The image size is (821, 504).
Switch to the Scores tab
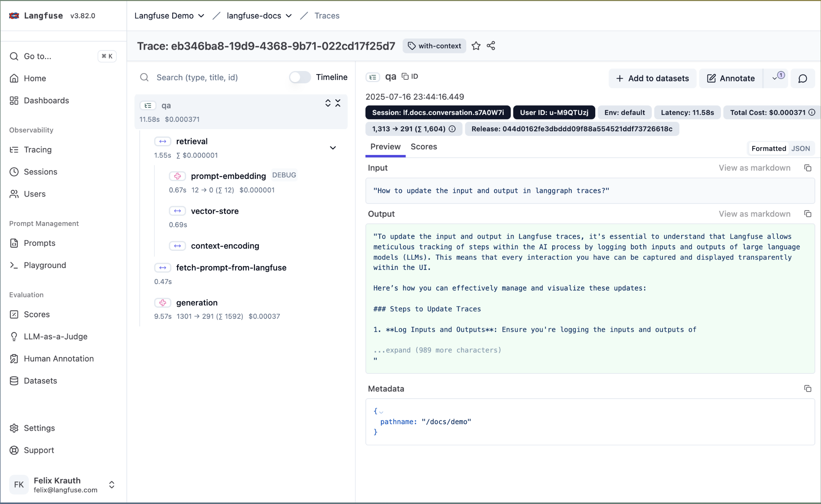coord(423,147)
